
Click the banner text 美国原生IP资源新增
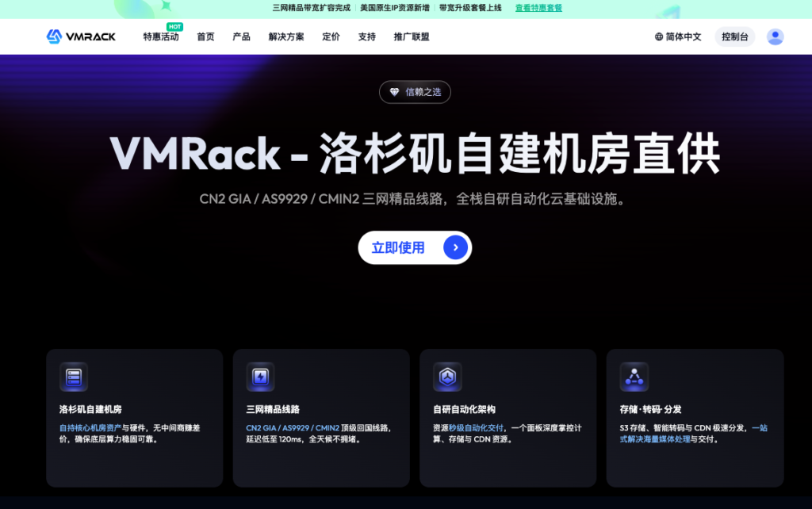tap(395, 8)
